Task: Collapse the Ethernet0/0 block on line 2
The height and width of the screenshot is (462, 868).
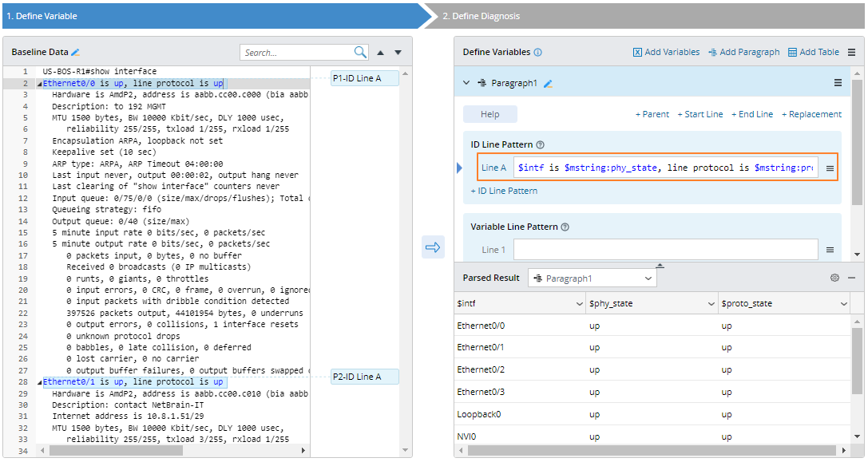Action: tap(39, 83)
